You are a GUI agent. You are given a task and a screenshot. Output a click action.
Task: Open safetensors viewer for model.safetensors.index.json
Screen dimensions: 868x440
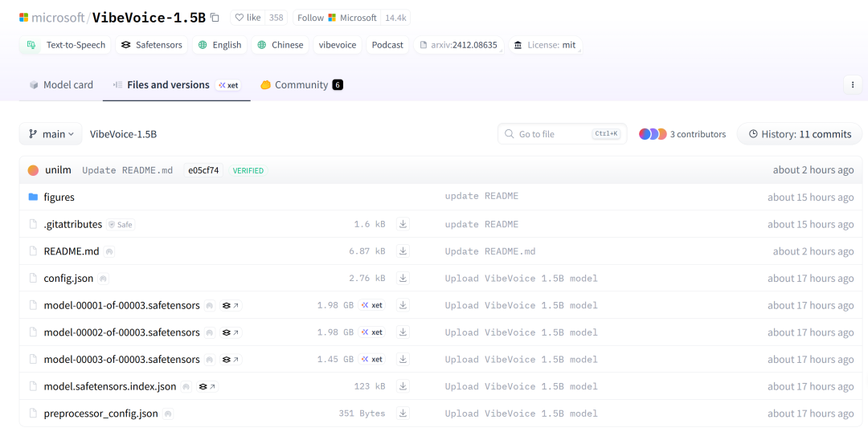click(x=207, y=387)
